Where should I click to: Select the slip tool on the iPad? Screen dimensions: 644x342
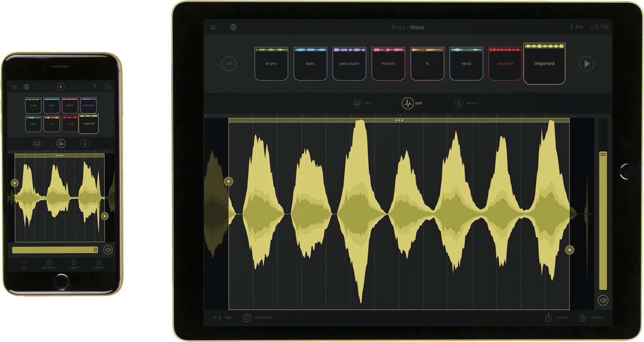click(x=217, y=318)
